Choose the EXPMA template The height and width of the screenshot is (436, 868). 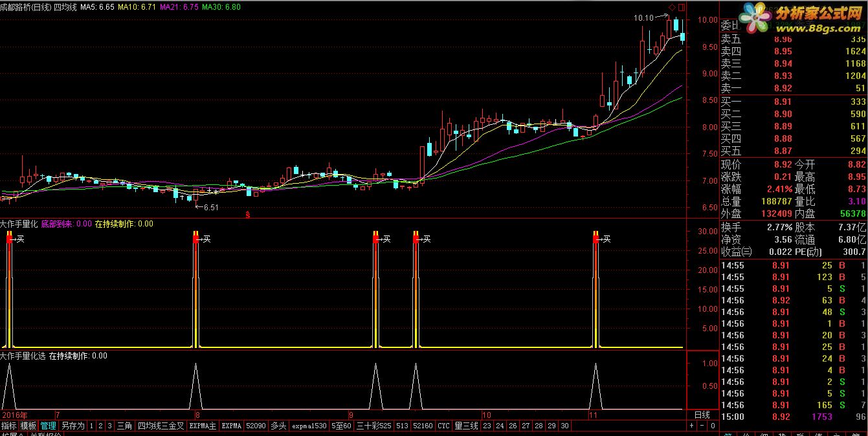click(232, 426)
